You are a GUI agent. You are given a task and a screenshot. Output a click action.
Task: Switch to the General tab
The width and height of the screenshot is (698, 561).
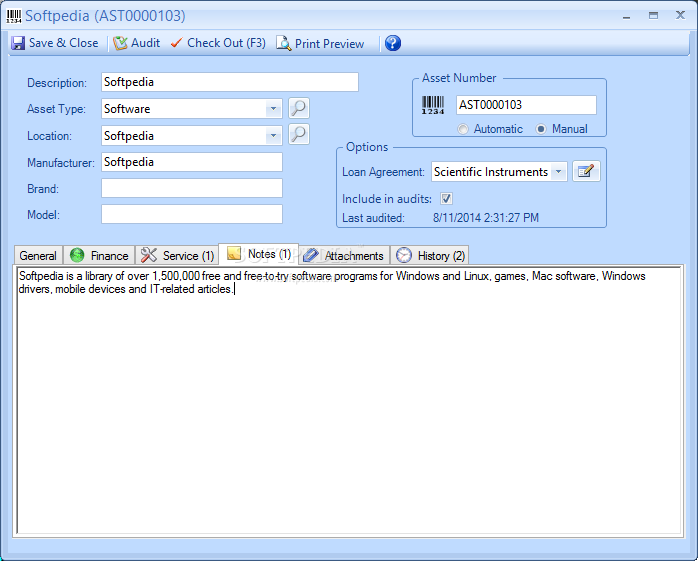coord(38,256)
